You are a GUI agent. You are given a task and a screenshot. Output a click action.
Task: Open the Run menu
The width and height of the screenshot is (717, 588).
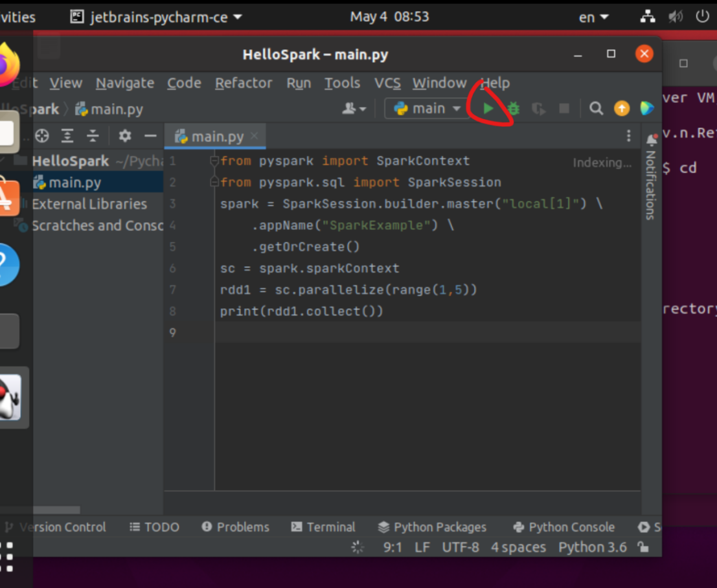tap(299, 83)
